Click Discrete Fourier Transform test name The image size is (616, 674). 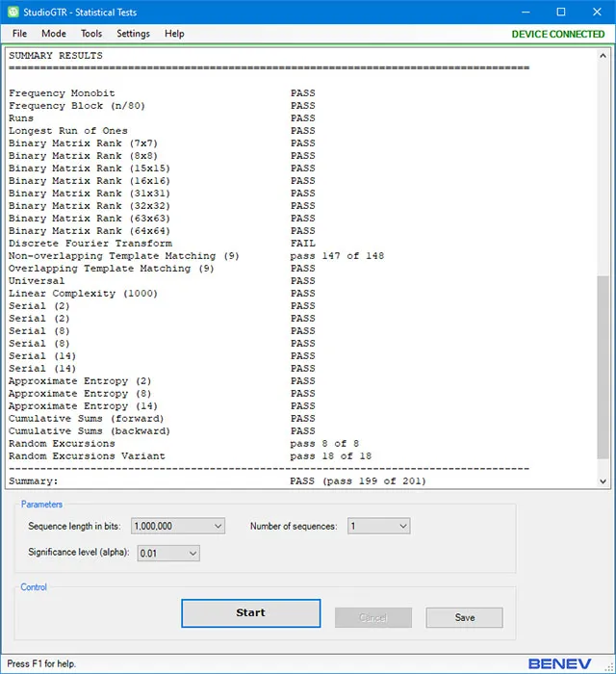pyautogui.click(x=90, y=244)
